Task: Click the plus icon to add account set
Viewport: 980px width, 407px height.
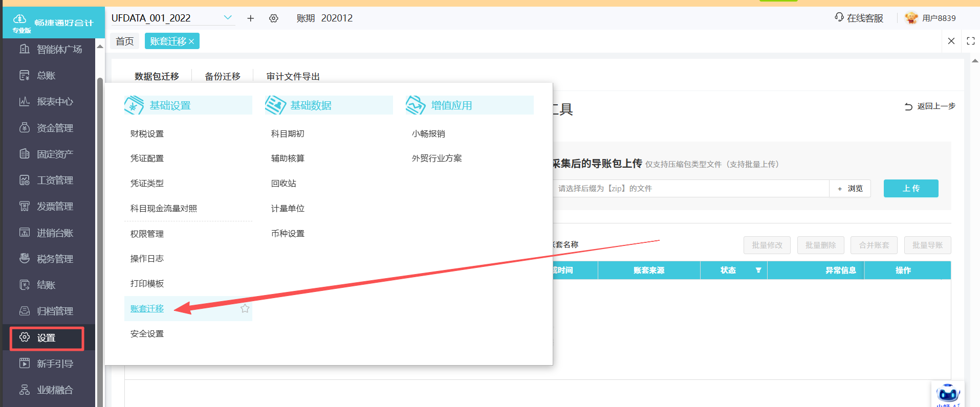Action: coord(250,18)
